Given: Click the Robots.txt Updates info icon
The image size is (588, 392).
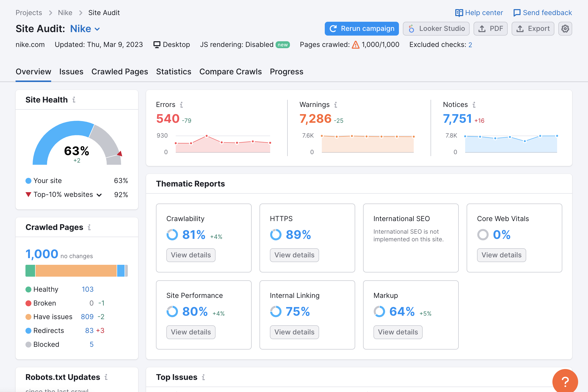Looking at the screenshot, I should 106,377.
